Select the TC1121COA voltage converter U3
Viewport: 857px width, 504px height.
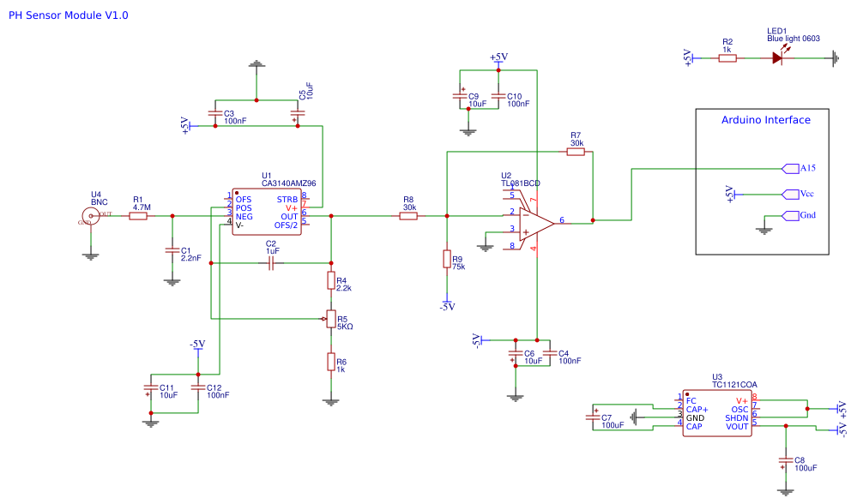[x=718, y=412]
